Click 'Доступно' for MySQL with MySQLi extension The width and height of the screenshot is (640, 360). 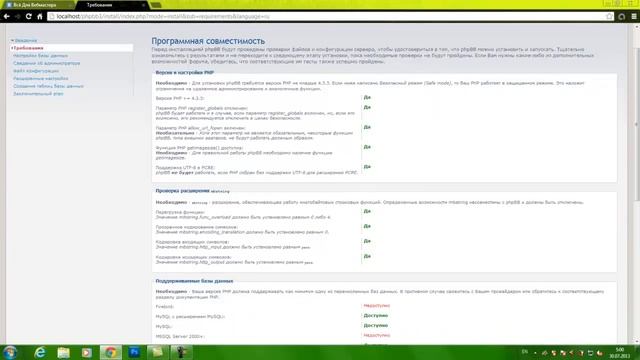376,316
